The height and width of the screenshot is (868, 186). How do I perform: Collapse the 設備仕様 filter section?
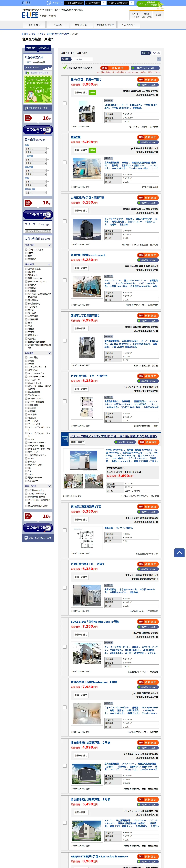[38, 353]
